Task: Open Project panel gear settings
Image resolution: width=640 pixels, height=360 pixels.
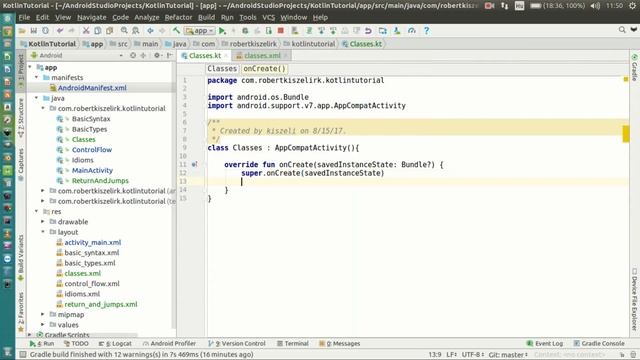Action: (x=157, y=55)
